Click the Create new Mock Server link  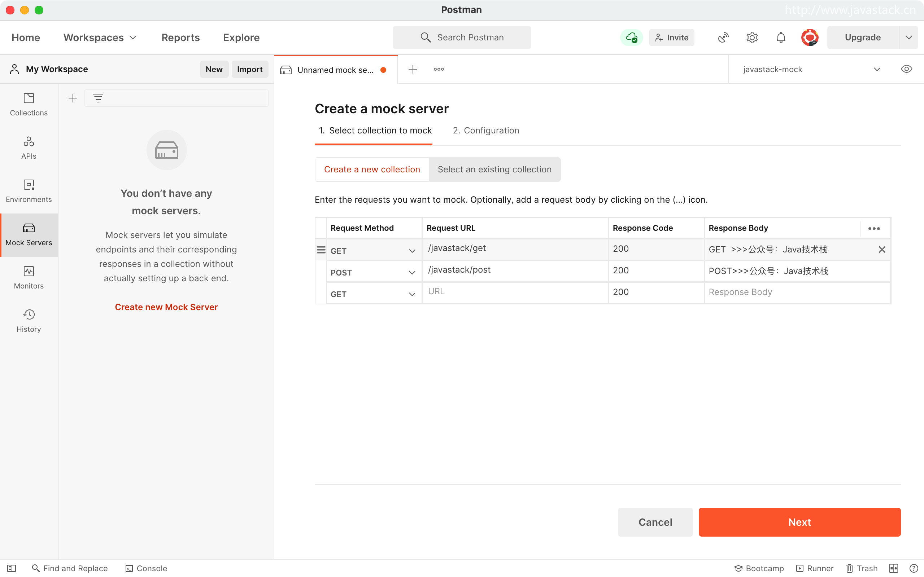(x=166, y=307)
